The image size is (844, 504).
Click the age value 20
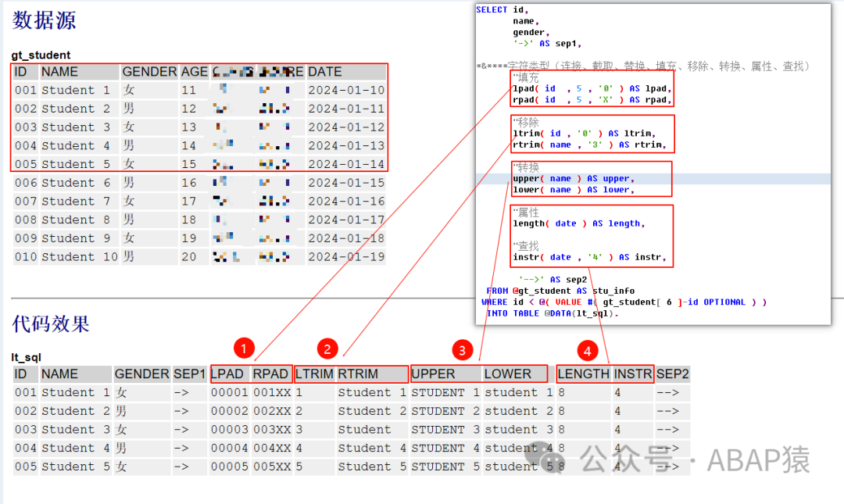click(x=189, y=256)
